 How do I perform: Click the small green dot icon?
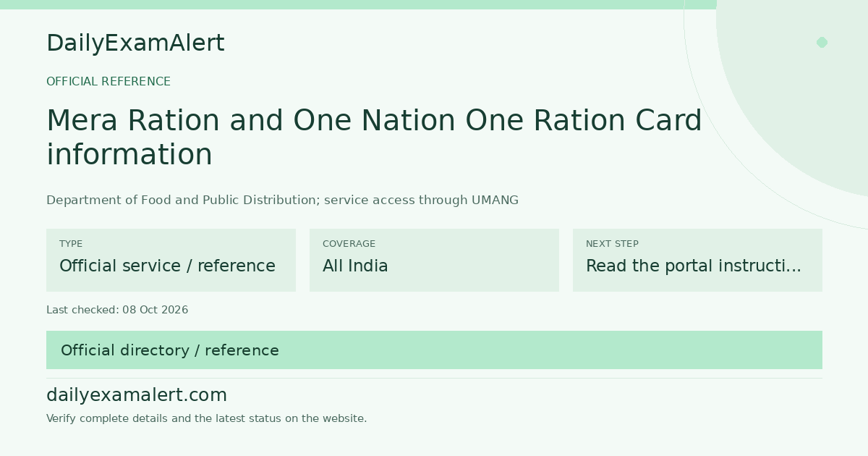(822, 42)
